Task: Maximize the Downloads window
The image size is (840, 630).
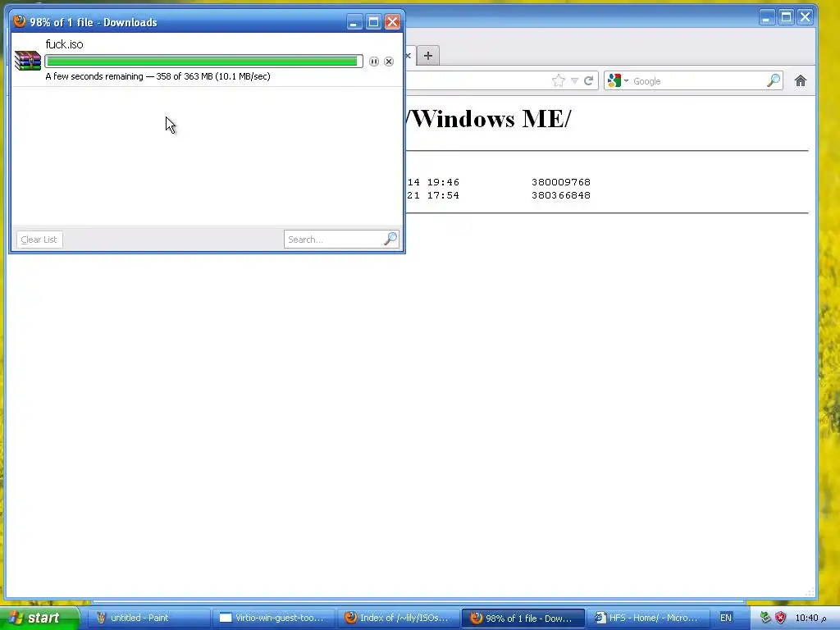Action: pyautogui.click(x=373, y=22)
